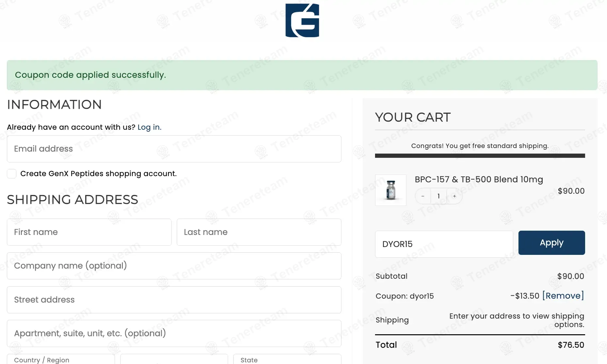Focus the Email address field
The width and height of the screenshot is (607, 364).
pos(174,149)
